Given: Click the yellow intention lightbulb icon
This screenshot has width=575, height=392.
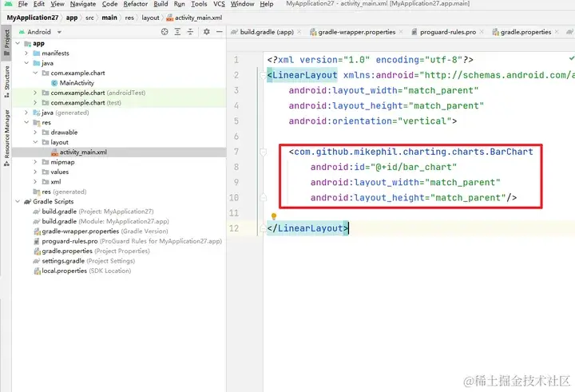Looking at the screenshot, I should point(274,216).
